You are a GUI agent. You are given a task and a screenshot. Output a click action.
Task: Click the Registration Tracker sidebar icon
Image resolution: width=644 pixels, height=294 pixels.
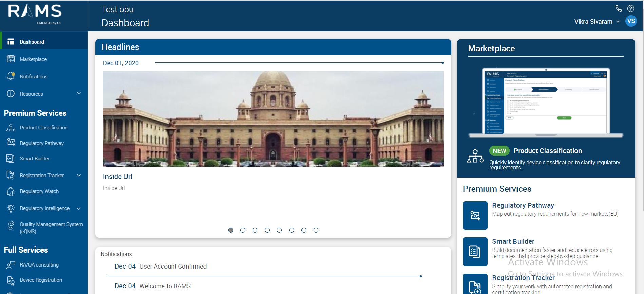(11, 175)
